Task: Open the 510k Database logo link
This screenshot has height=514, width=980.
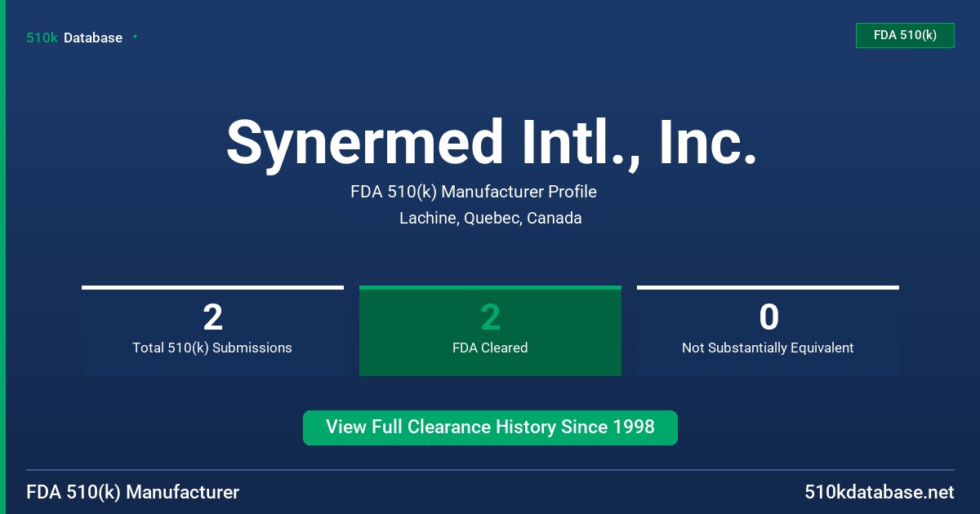Action: 74,38
